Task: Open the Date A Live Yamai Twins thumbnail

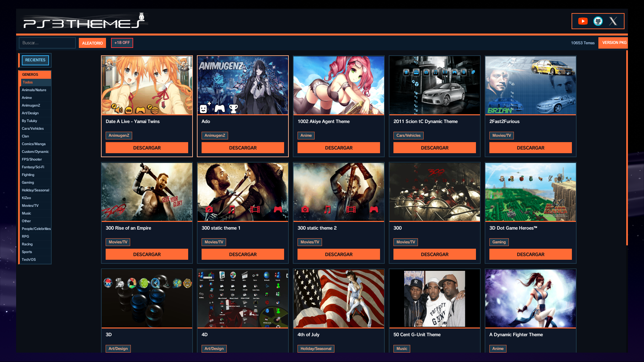Action: click(147, 85)
